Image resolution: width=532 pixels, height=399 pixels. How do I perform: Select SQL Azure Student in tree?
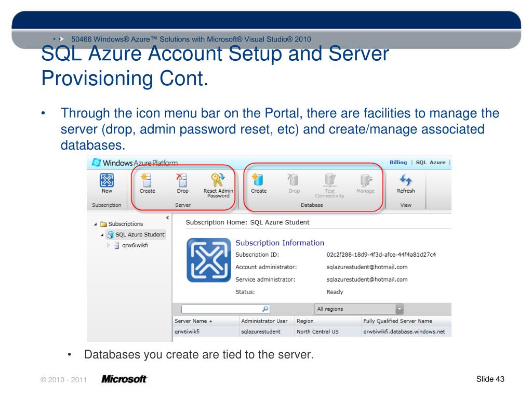click(140, 234)
